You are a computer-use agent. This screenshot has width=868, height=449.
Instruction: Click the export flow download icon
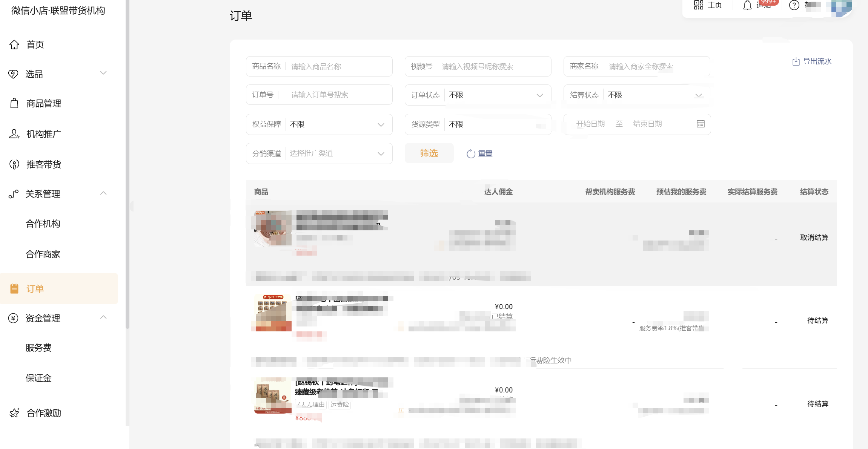(796, 61)
